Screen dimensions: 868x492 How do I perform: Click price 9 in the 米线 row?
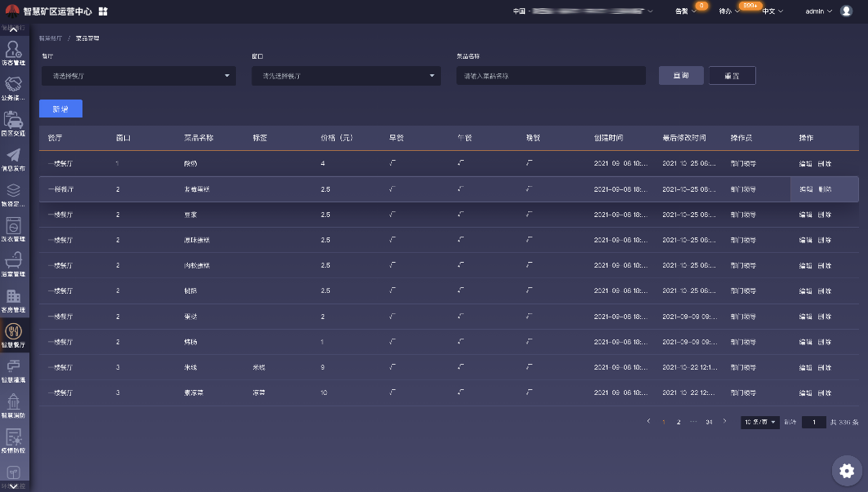click(x=323, y=367)
